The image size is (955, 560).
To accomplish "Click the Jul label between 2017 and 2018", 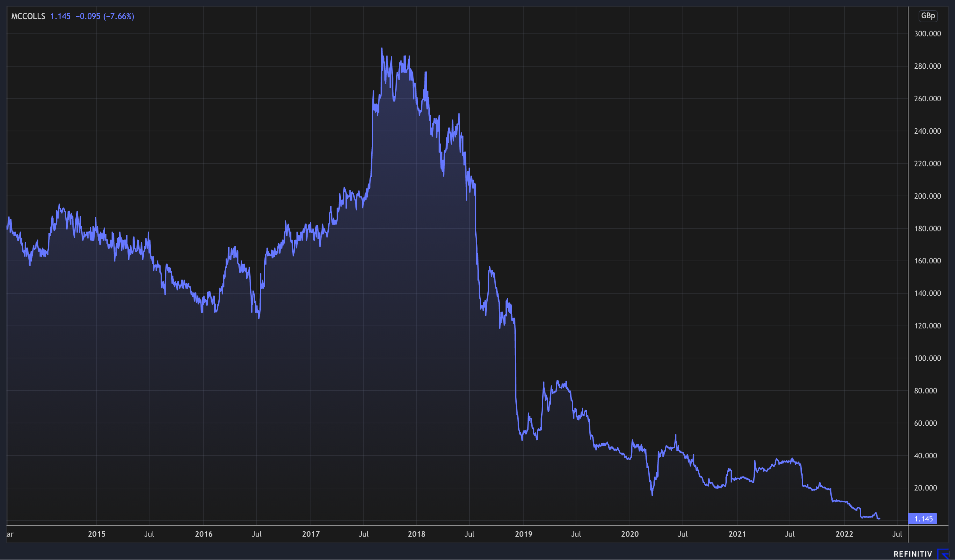I will point(363,534).
